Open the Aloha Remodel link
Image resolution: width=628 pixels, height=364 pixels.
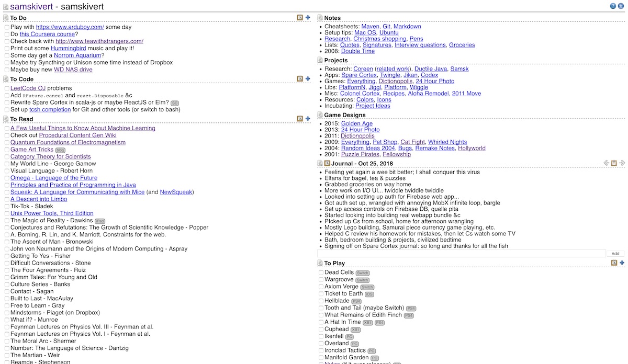(428, 94)
